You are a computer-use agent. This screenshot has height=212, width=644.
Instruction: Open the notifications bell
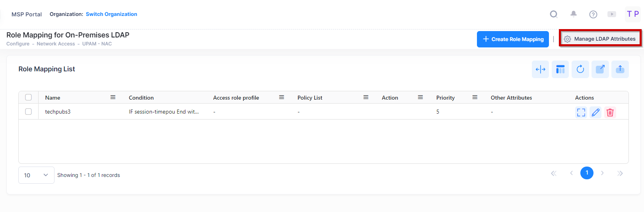(573, 14)
